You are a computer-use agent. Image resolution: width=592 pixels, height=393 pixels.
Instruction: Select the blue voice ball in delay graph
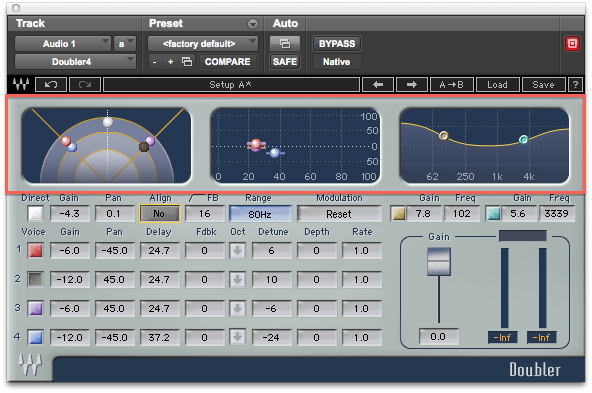275,153
